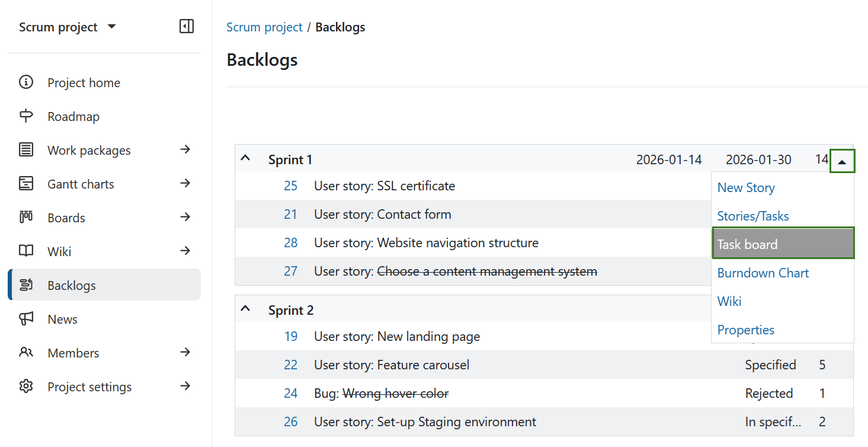Select New Story from the sprint menu
Viewport: 868px width, 447px height.
745,187
